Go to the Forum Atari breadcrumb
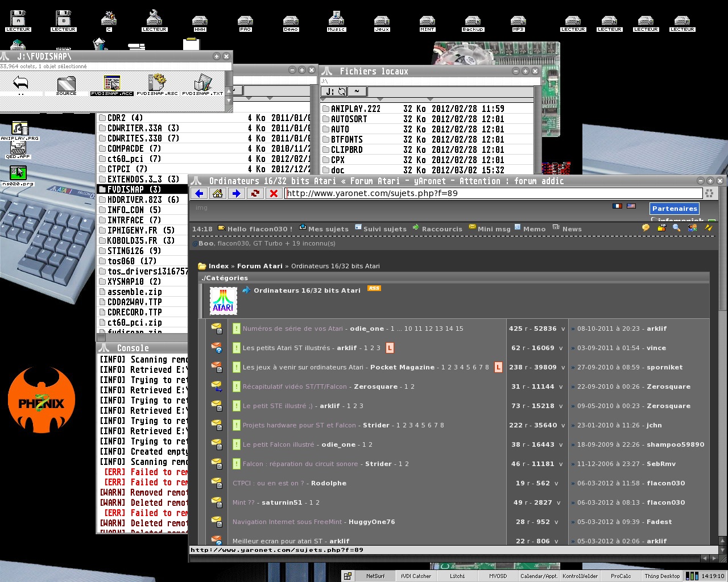Screen dimensions: 728x582 tap(259, 266)
